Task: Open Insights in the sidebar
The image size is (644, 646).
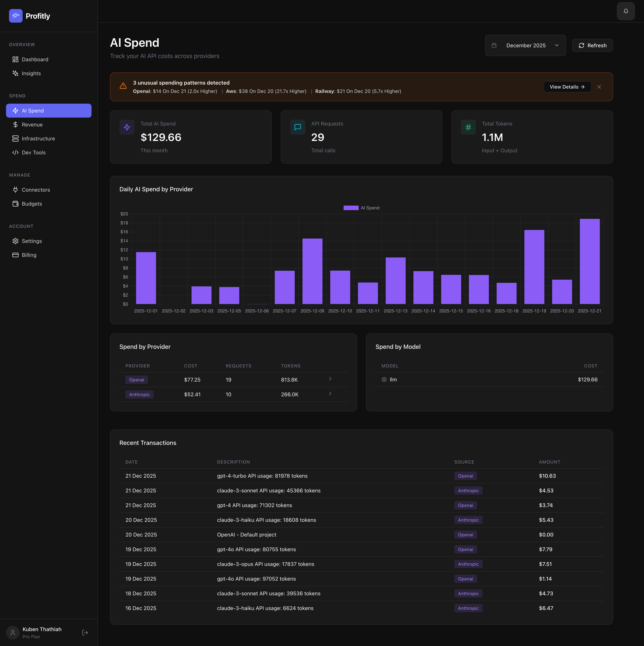Action: [x=31, y=73]
